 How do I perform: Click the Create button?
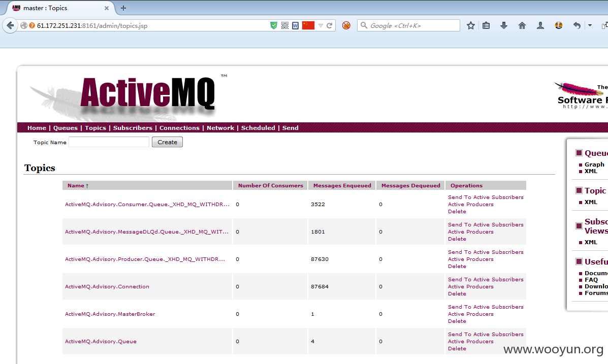pos(167,142)
